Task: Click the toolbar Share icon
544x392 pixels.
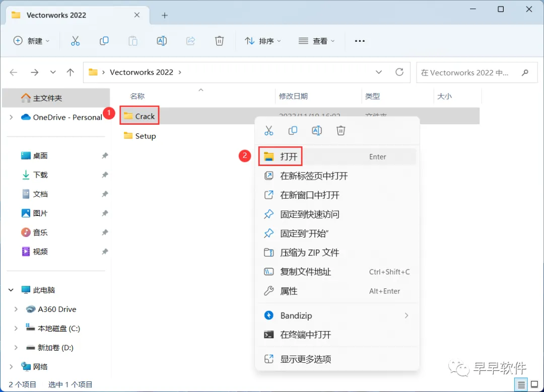Action: click(190, 41)
